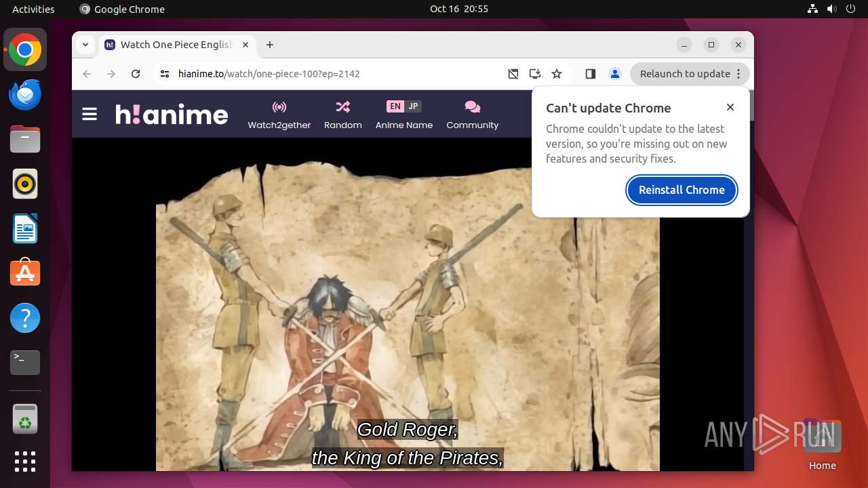Launch Rhythmbox from the dock
The height and width of the screenshot is (488, 868).
point(25,184)
